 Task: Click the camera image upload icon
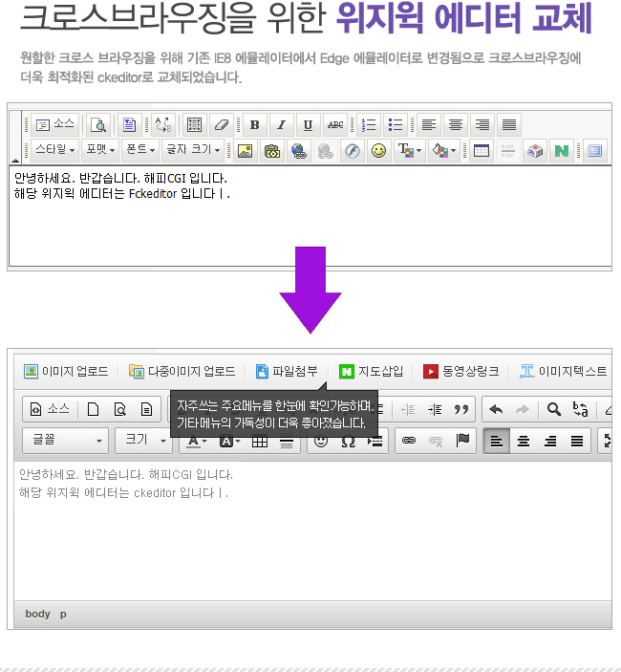point(272,151)
